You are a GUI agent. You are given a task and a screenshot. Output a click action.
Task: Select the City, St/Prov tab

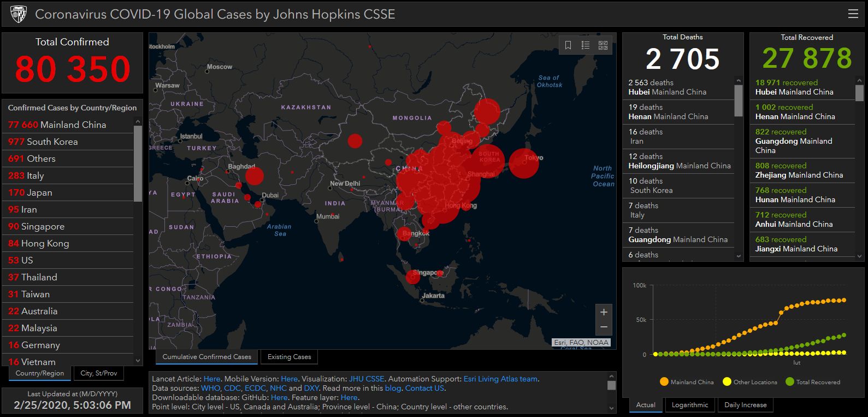click(x=99, y=373)
